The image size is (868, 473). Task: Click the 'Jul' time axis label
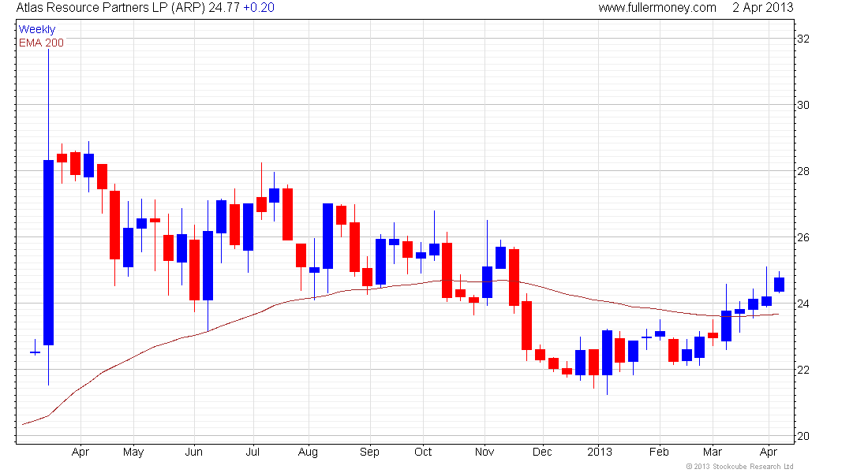tap(253, 452)
